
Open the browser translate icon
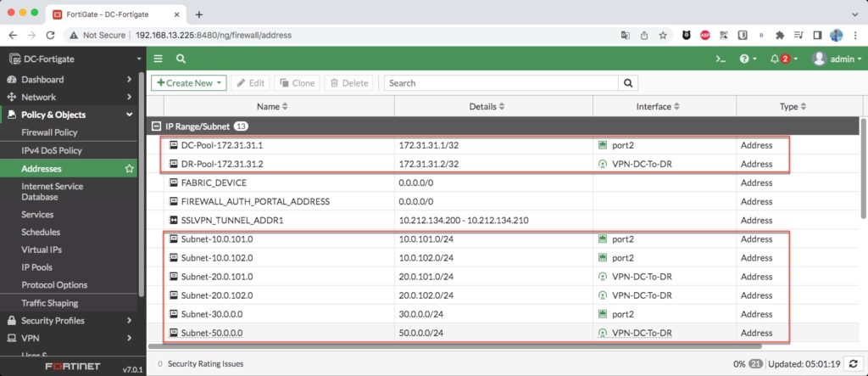pos(625,35)
